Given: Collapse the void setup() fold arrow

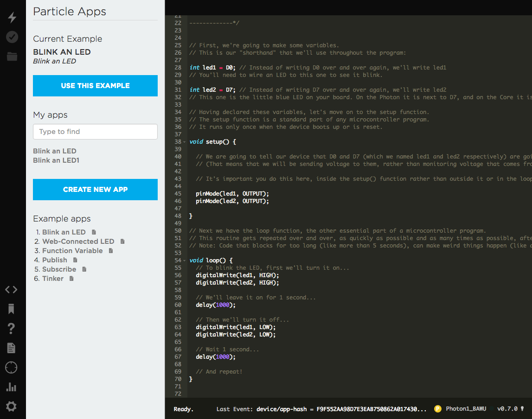Looking at the screenshot, I should [185, 142].
